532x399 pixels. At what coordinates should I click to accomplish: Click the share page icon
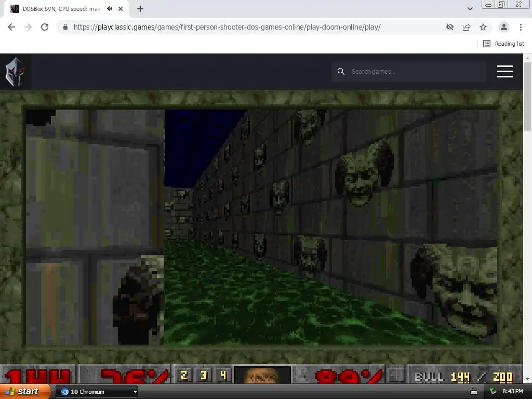(467, 27)
